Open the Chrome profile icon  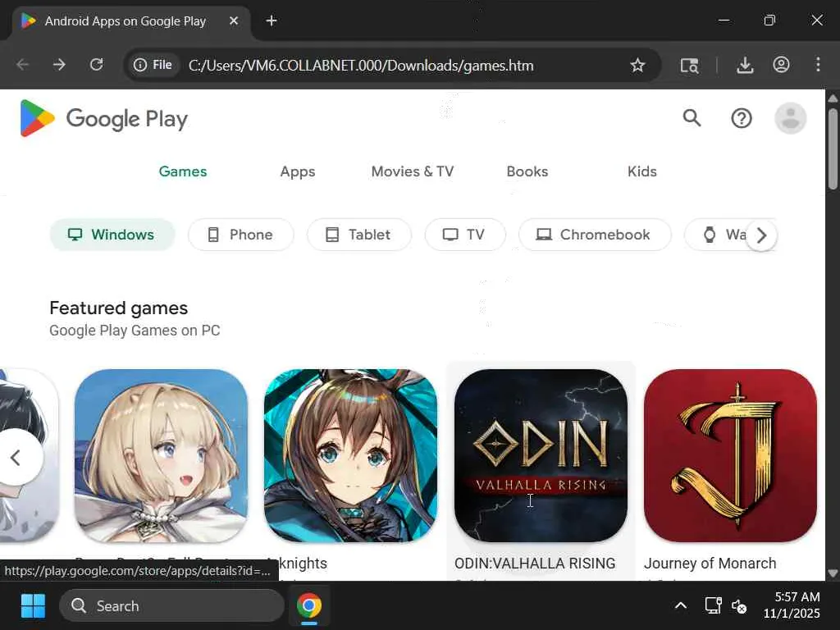point(781,65)
